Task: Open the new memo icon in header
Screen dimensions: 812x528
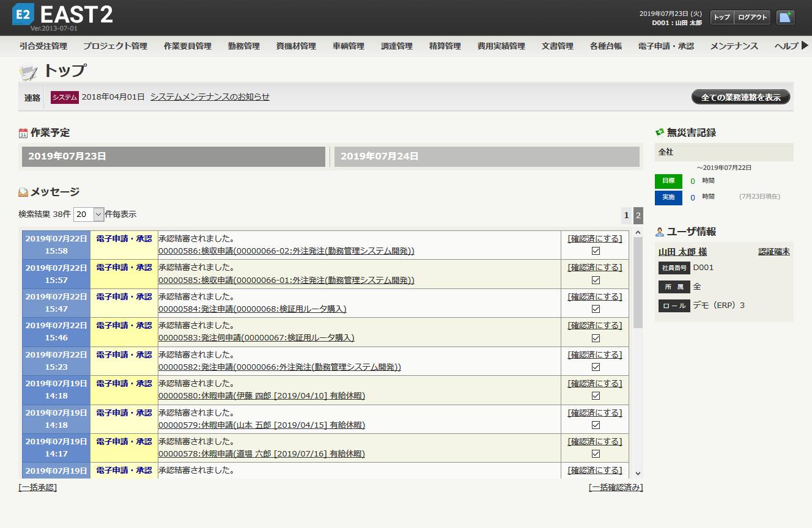Action: [x=786, y=17]
